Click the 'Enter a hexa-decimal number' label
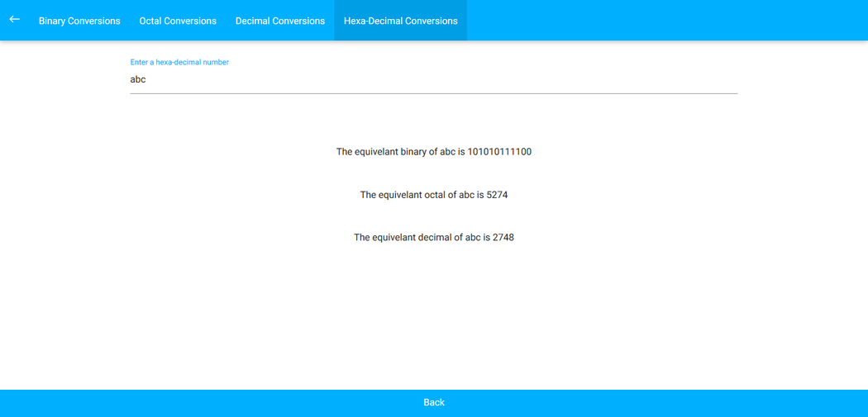 click(x=179, y=62)
